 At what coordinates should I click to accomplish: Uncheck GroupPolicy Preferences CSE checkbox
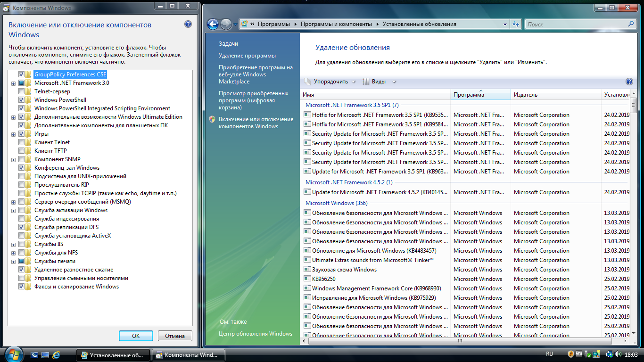22,74
